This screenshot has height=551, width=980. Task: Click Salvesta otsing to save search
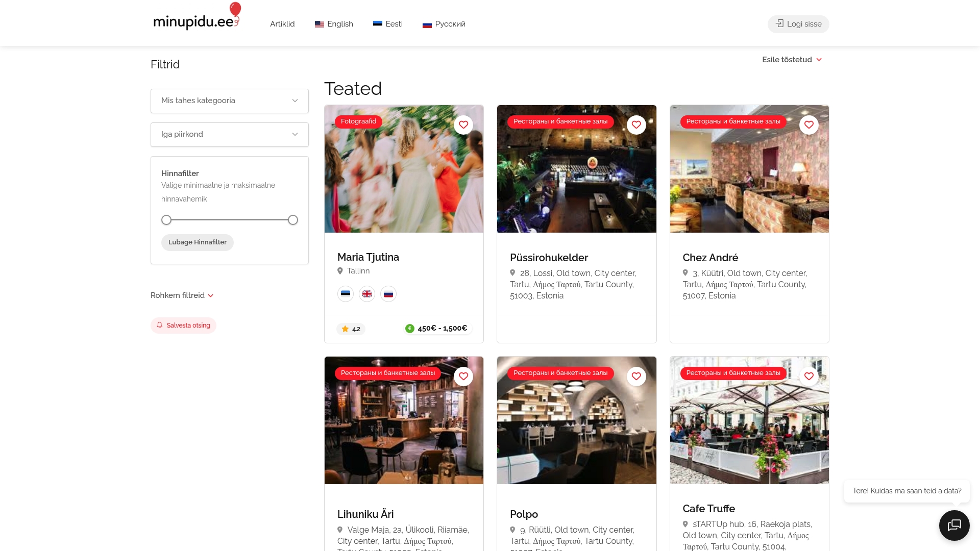coord(183,325)
